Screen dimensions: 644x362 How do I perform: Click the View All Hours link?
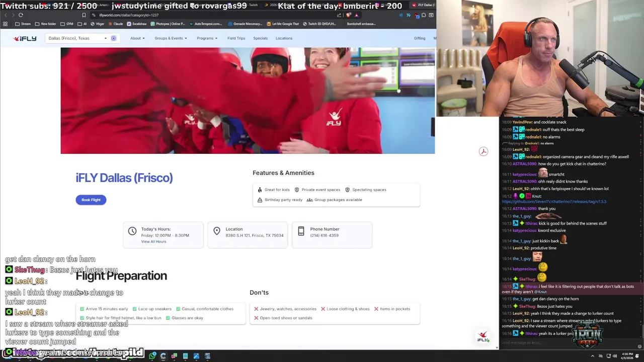click(x=153, y=241)
